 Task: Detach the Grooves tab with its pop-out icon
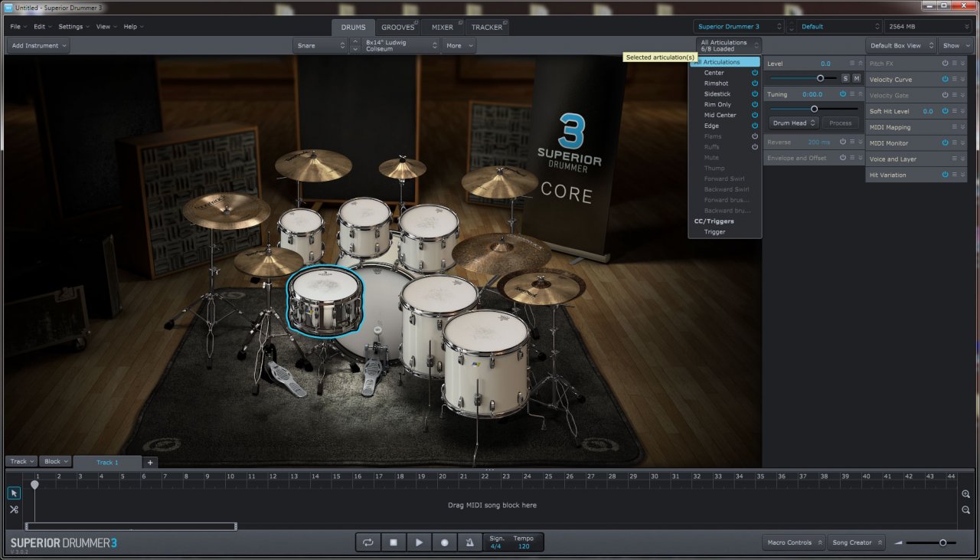(416, 22)
